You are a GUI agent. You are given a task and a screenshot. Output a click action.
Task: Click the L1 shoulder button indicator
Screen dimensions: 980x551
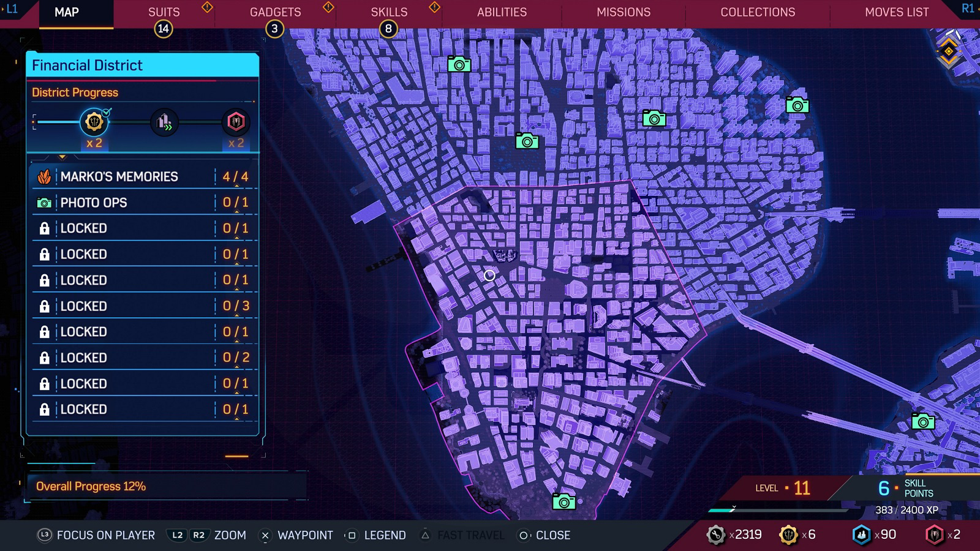[x=12, y=9]
